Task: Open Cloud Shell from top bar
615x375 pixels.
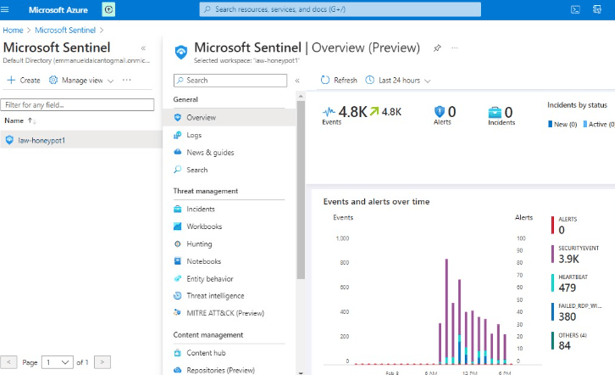Action: (575, 10)
